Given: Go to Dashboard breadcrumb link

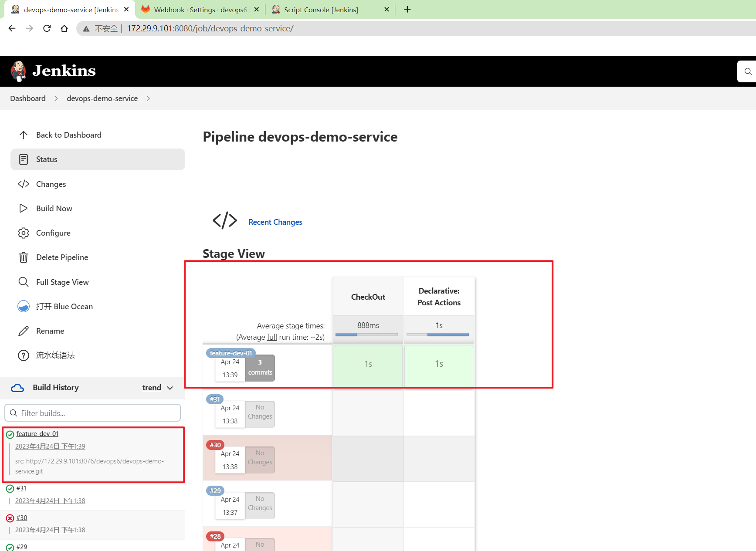Looking at the screenshot, I should click(x=28, y=98).
